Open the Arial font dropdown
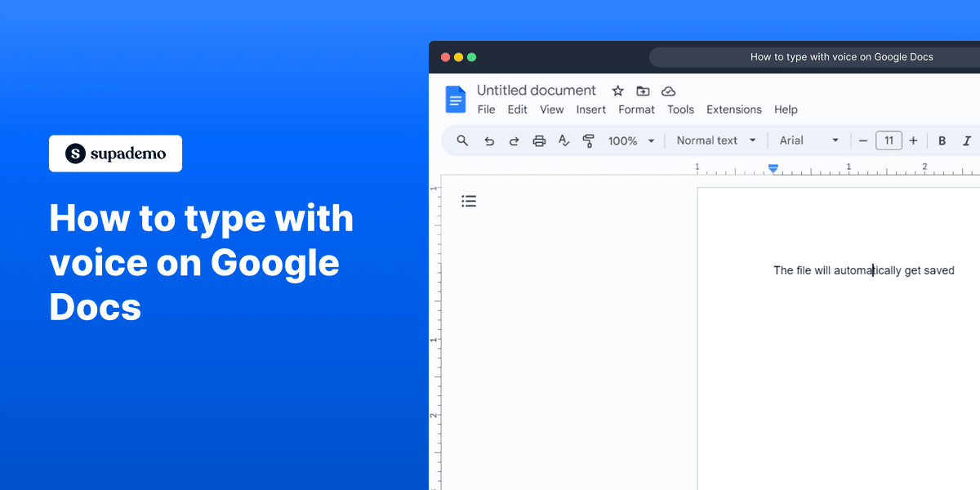This screenshot has width=980, height=490. coord(808,140)
